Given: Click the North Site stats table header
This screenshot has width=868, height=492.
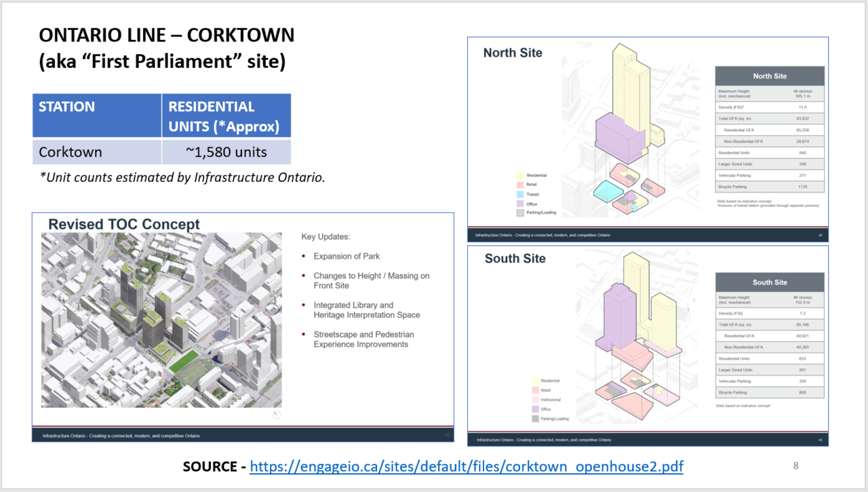Looking at the screenshot, I should pyautogui.click(x=770, y=76).
